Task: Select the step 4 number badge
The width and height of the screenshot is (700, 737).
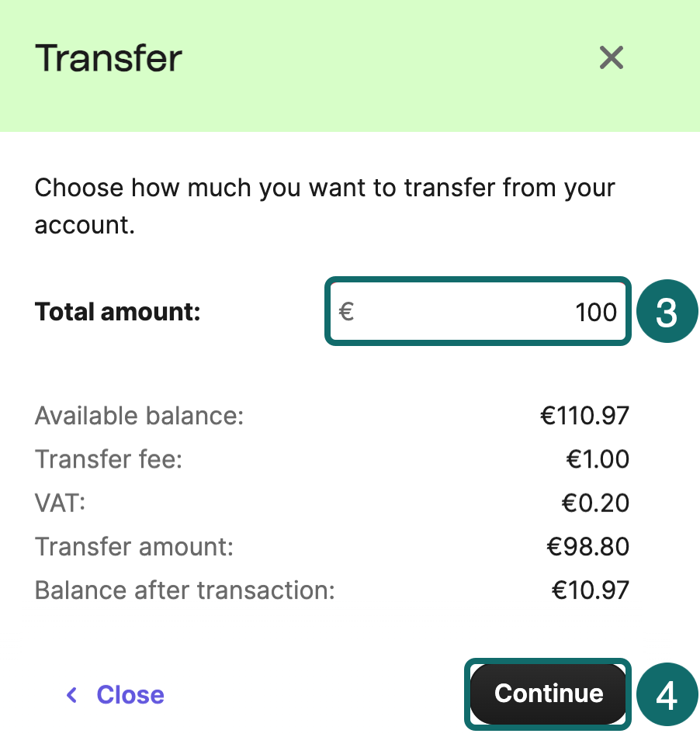Action: click(667, 694)
